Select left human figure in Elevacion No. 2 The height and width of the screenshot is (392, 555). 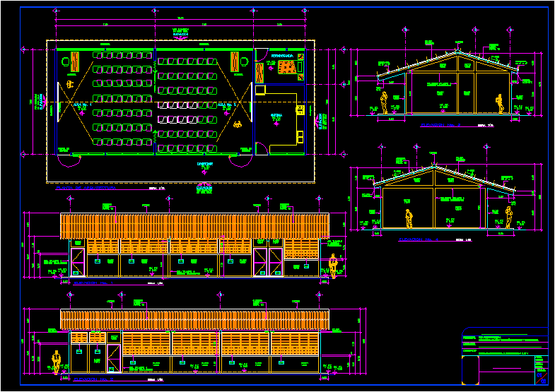(384, 103)
